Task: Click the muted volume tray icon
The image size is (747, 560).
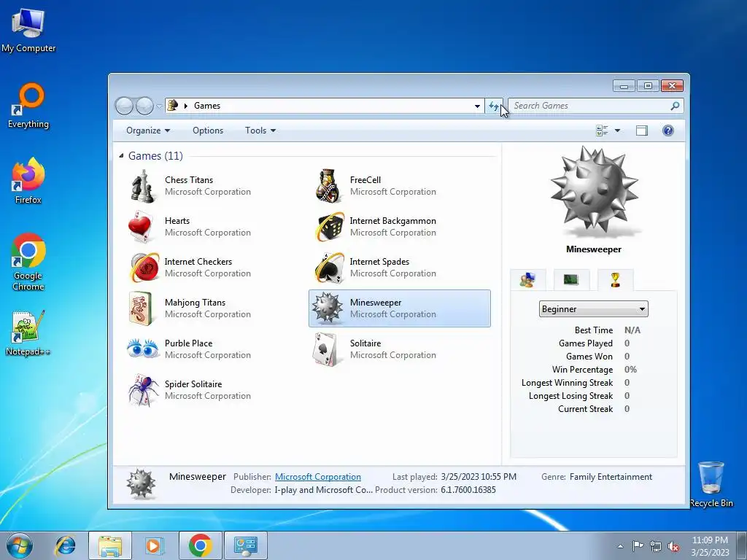Action: [x=673, y=546]
